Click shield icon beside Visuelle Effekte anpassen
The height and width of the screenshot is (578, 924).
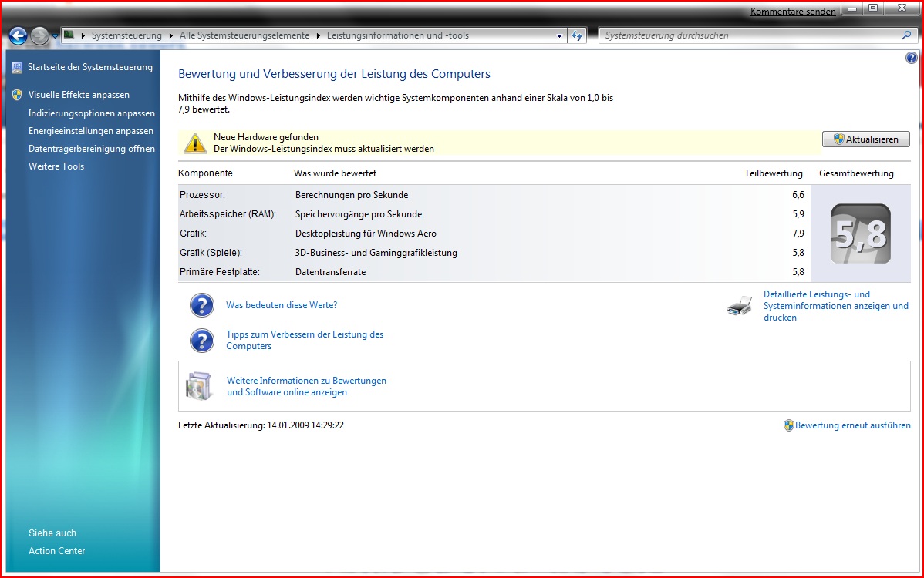coord(17,95)
